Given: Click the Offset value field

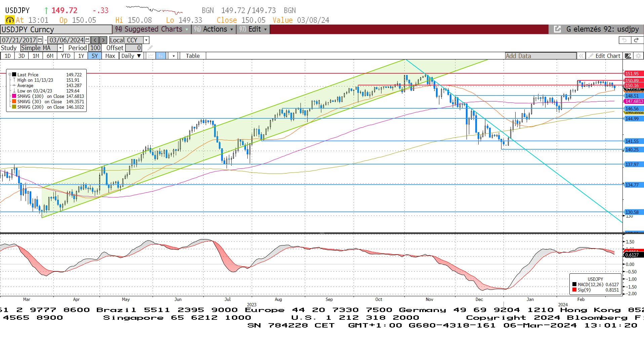Looking at the screenshot, I should [x=134, y=48].
